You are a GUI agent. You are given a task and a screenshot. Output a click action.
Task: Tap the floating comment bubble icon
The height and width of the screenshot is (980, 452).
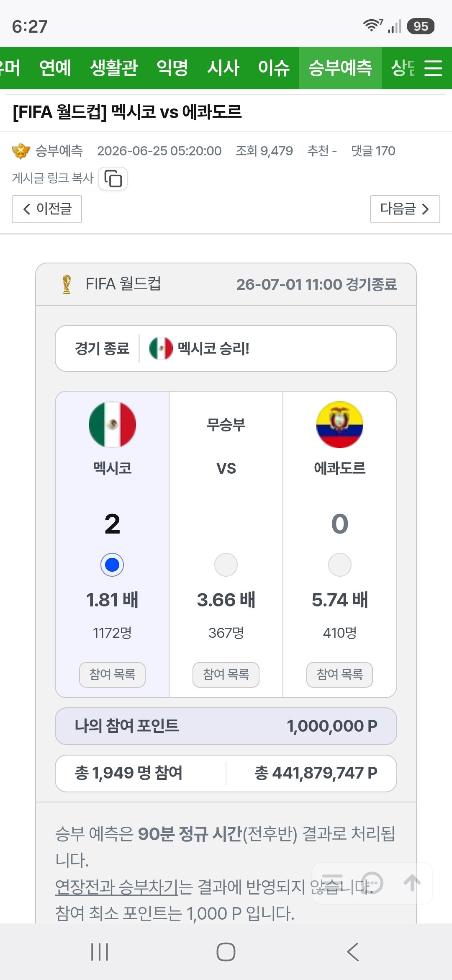point(372,883)
